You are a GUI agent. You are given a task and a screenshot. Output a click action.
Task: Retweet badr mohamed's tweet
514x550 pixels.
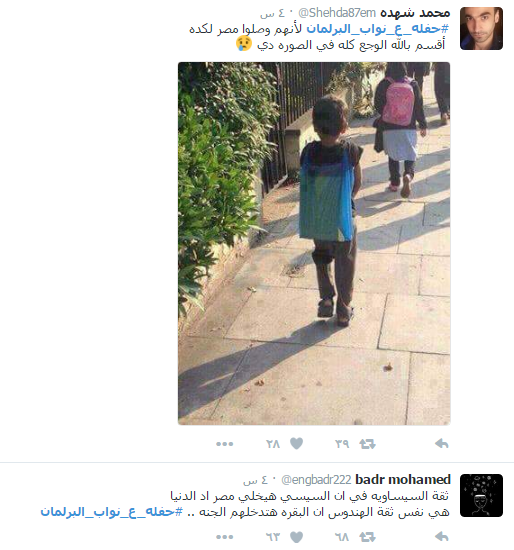[x=367, y=537]
